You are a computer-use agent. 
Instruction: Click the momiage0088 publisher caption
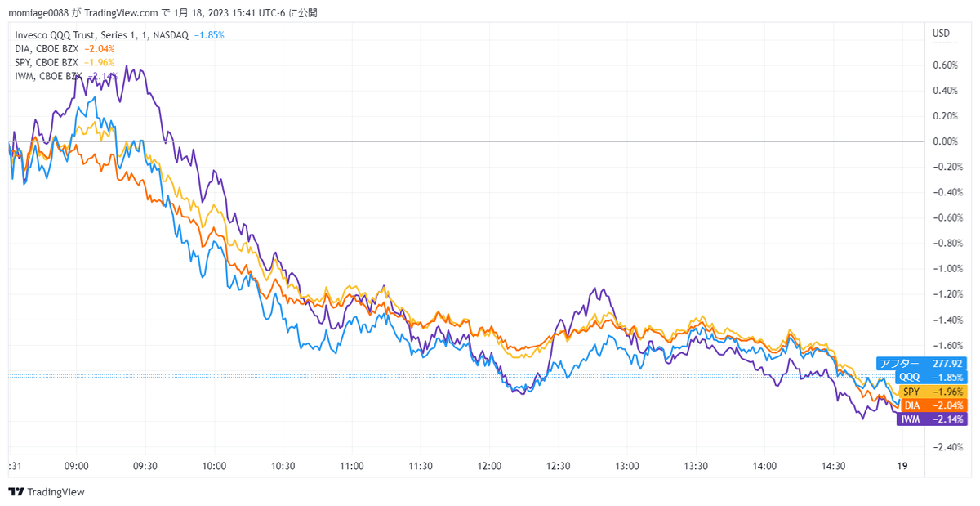pyautogui.click(x=163, y=12)
